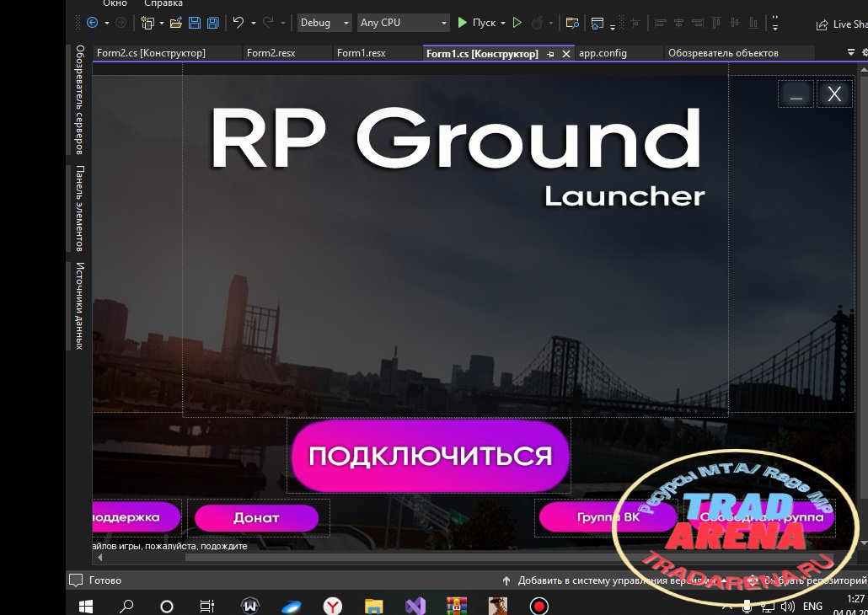Viewport: 868px width, 615px height.
Task: Open the Form2.cs Конструктор tab
Action: pyautogui.click(x=151, y=53)
